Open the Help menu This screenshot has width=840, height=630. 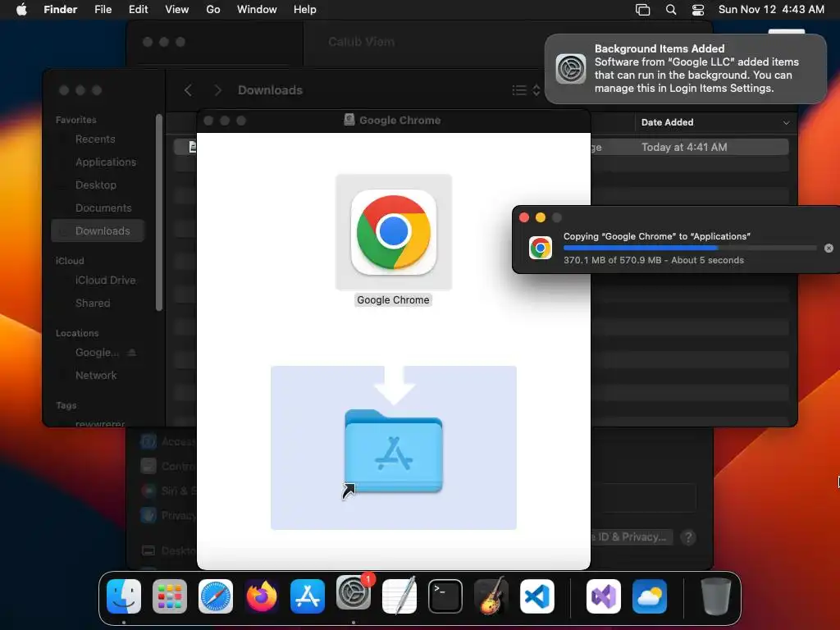tap(305, 10)
